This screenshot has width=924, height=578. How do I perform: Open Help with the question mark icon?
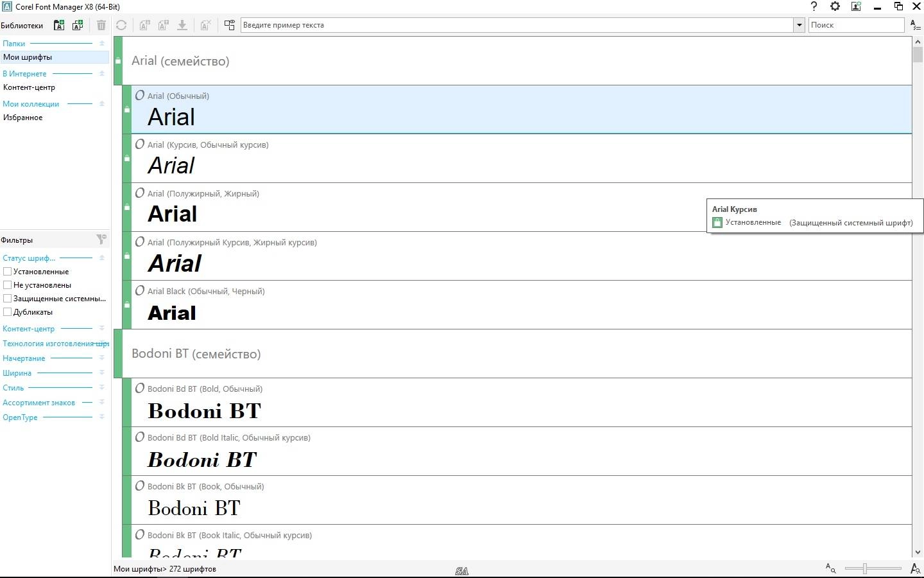tap(814, 6)
